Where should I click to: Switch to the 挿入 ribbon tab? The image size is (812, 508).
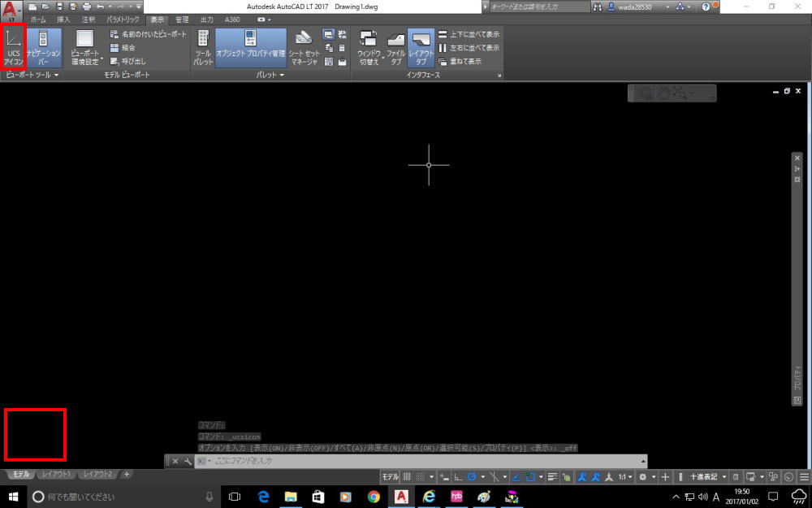[x=63, y=20]
